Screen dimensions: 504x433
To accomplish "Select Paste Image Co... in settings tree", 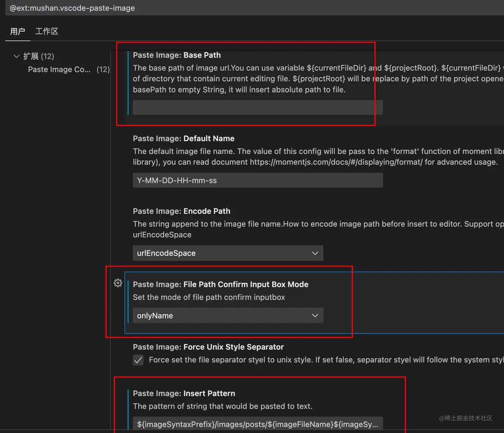I will point(59,69).
